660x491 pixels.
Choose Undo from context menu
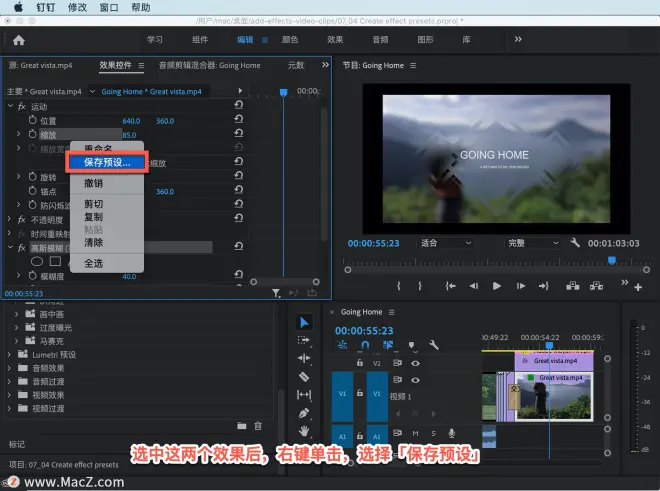click(93, 183)
